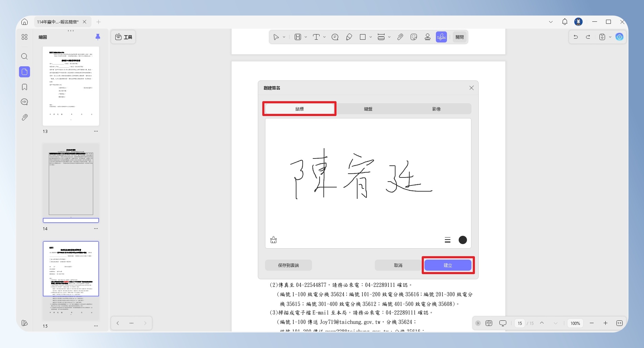The width and height of the screenshot is (644, 348).
Task: Toggle the thumbnail panel pin
Action: (98, 37)
